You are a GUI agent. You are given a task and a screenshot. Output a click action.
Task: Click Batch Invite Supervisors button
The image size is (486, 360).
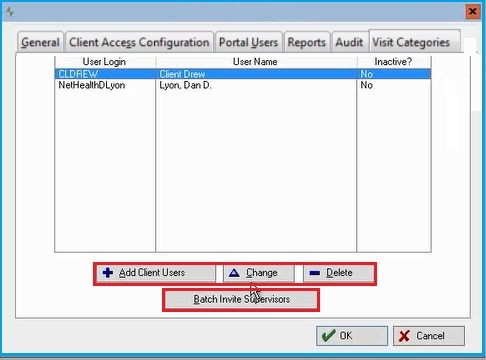point(241,299)
